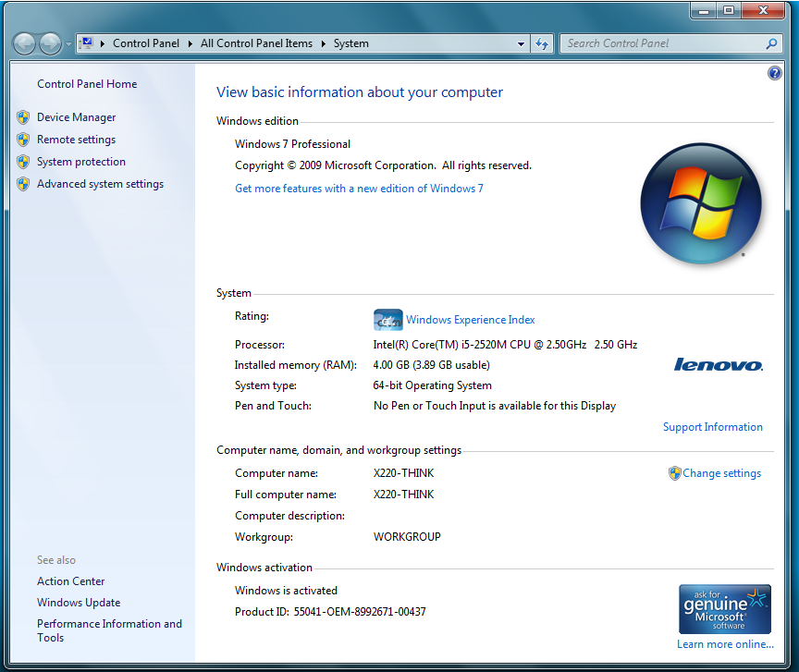Click the Product ID 55041-OEM-8992671-00437 text

[x=330, y=612]
